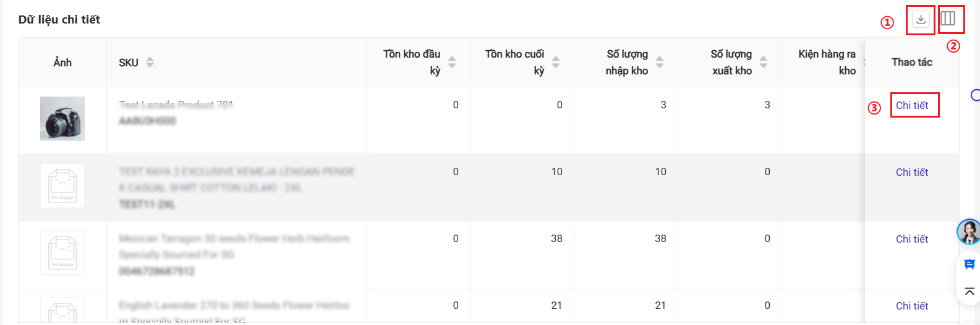
Task: Click the TEST11-2XL no-image placeholder
Action: (x=62, y=186)
